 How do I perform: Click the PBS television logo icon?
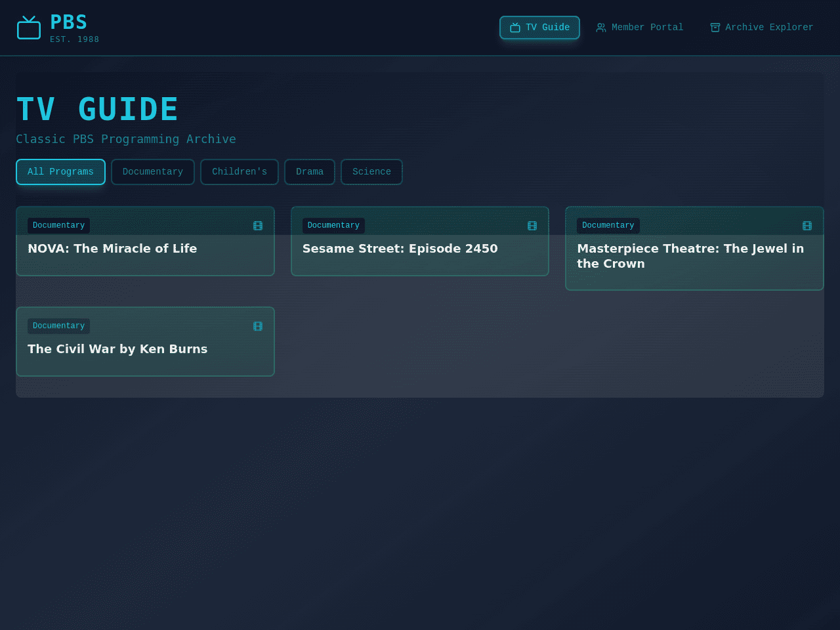point(29,28)
